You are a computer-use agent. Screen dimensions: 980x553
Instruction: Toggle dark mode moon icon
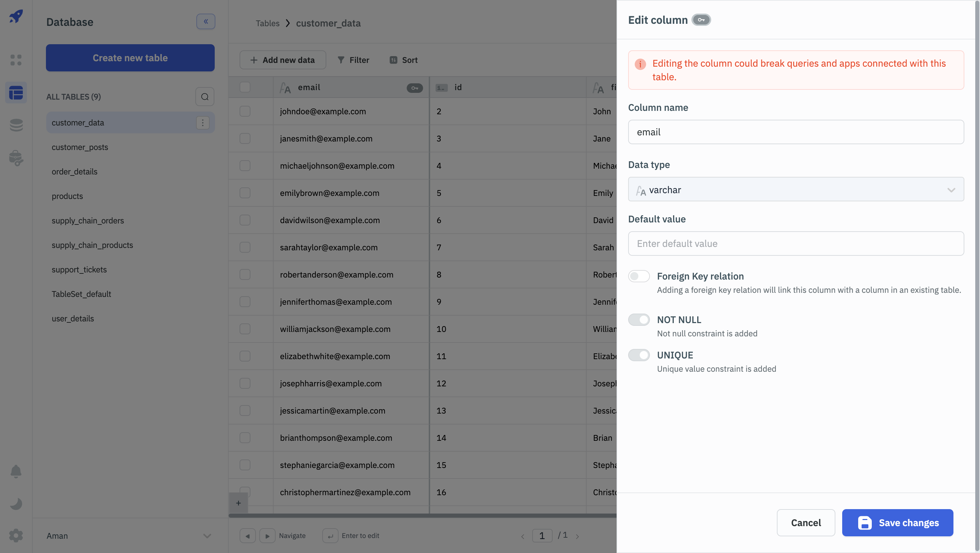tap(16, 504)
